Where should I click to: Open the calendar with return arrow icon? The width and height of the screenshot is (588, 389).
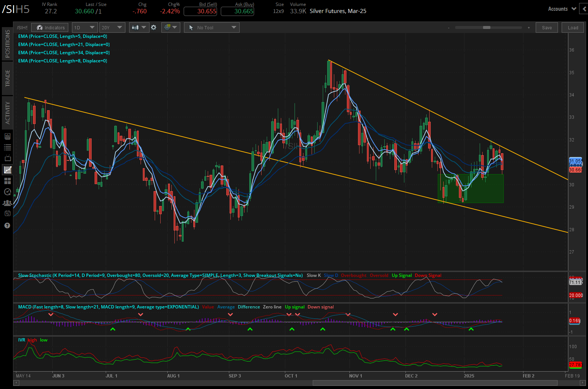tap(7, 213)
